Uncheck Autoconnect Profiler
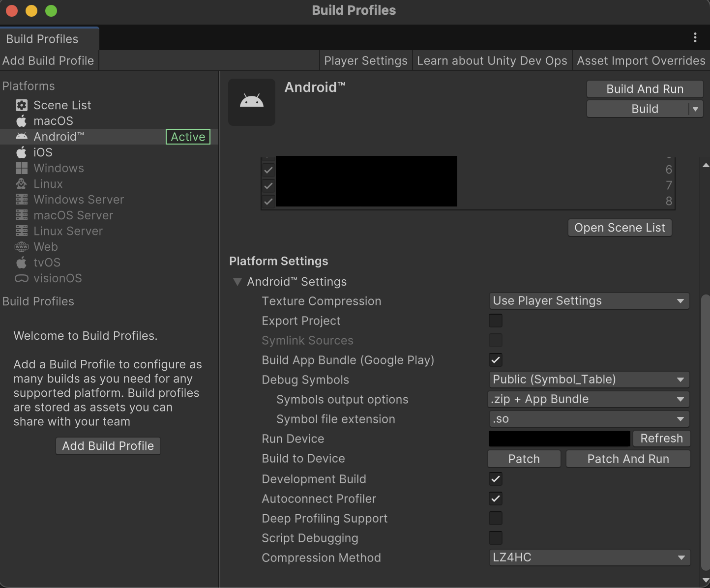The width and height of the screenshot is (710, 588). coord(496,499)
